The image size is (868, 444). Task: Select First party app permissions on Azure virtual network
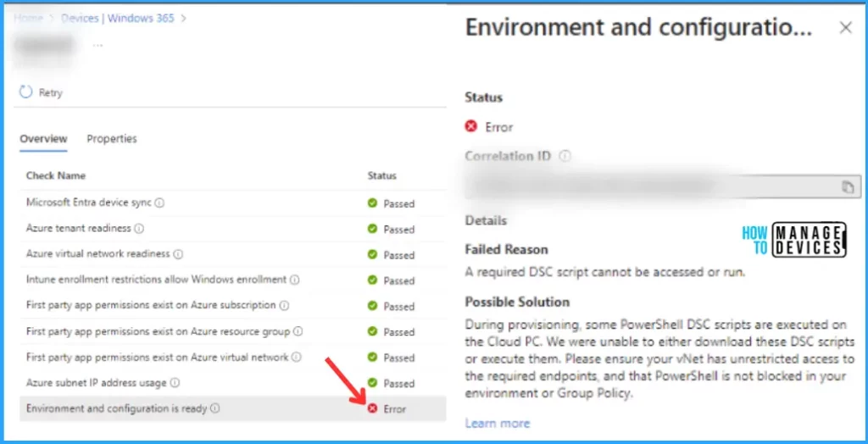pos(232,357)
